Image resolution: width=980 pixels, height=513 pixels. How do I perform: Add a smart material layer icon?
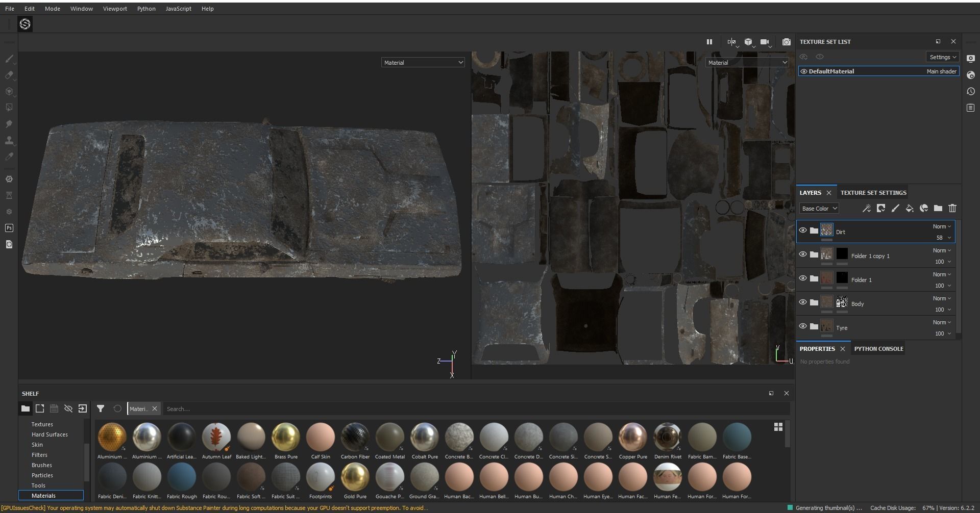(924, 208)
